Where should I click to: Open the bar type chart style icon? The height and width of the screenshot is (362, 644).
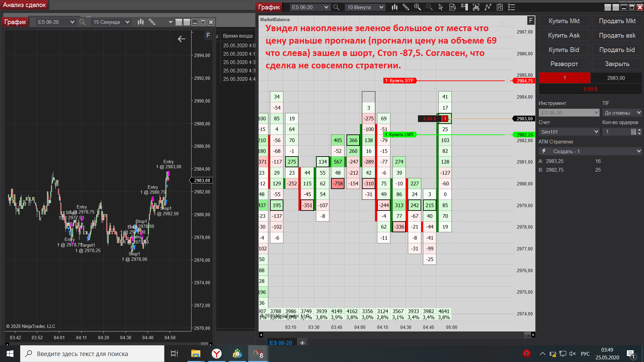coord(394,7)
